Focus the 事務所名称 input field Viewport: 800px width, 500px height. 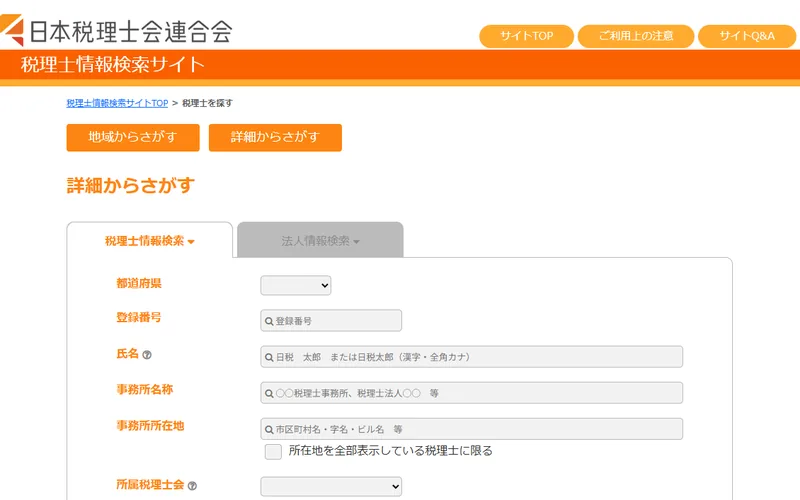pyautogui.click(x=471, y=393)
